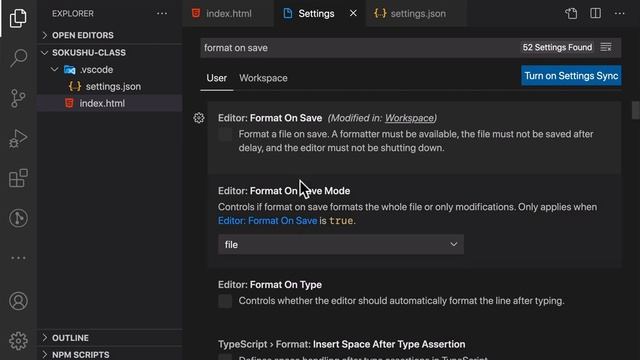The width and height of the screenshot is (640, 360).
Task: Close the Settings tab
Action: tap(353, 13)
